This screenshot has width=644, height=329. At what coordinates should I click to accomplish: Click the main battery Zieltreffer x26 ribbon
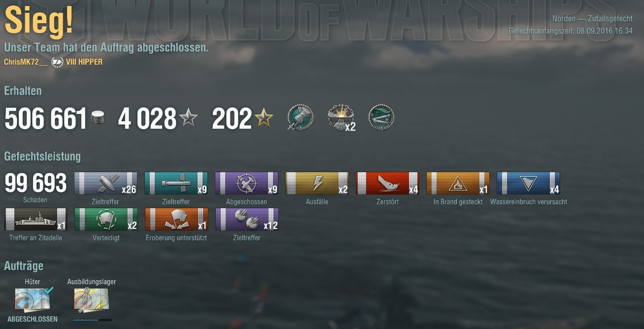pyautogui.click(x=105, y=183)
